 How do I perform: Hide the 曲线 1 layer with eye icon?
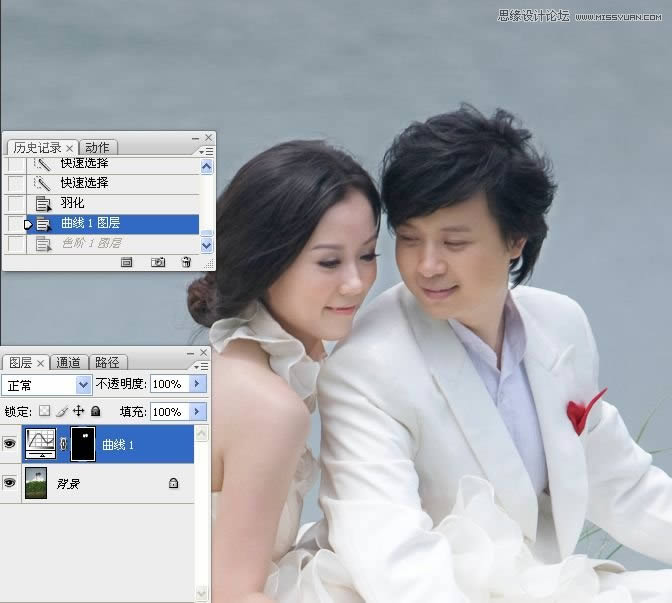(x=11, y=444)
